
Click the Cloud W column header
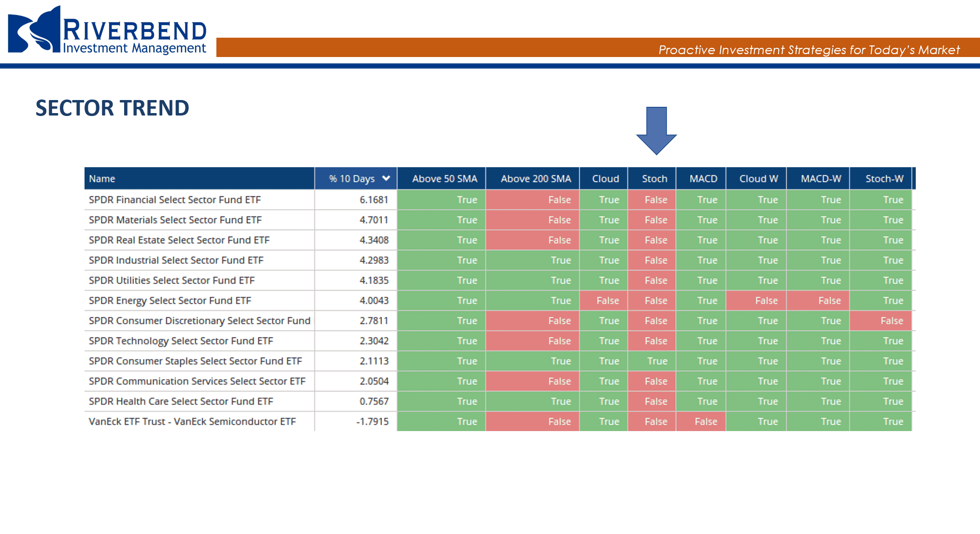756,178
